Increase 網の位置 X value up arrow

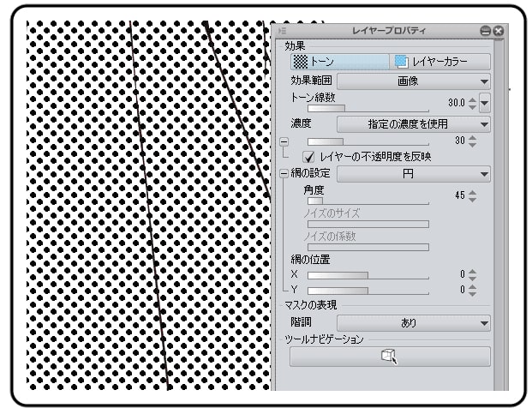[472, 272]
